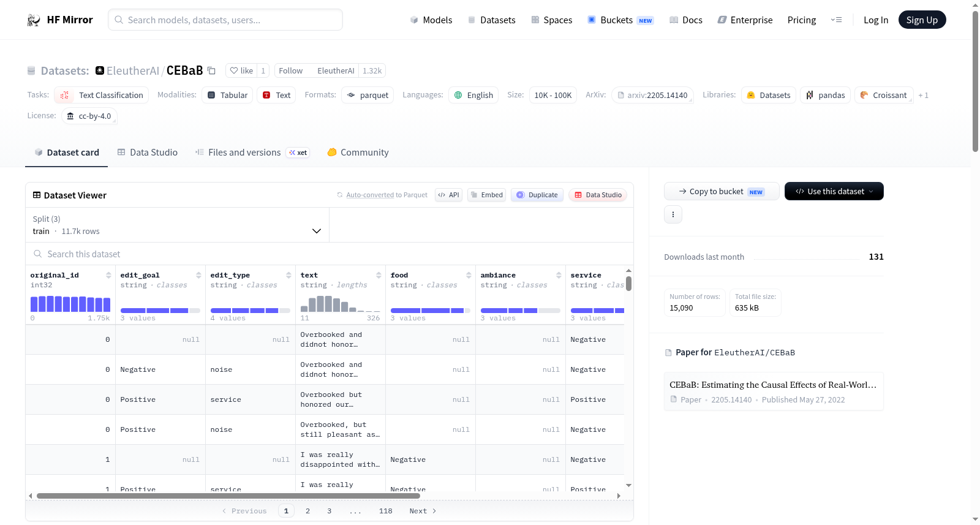Image resolution: width=980 pixels, height=525 pixels.
Task: Open the Datasets menu item
Action: tap(492, 20)
